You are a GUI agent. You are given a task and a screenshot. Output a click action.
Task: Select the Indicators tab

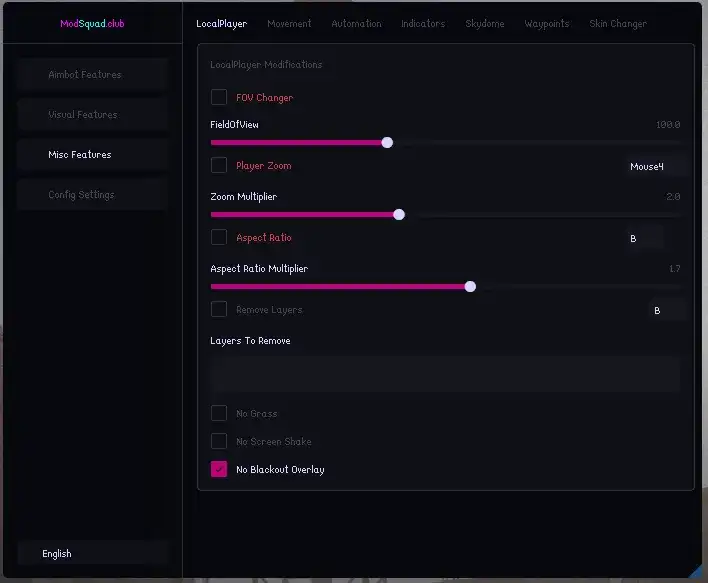[423, 23]
